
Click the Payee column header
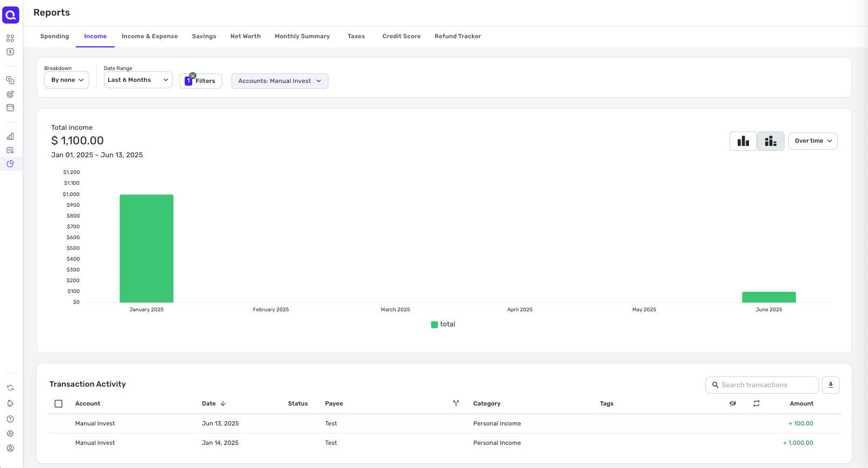tap(334, 403)
